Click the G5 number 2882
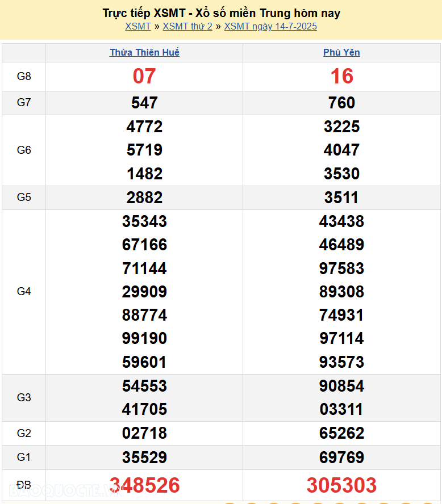The image size is (442, 504). click(x=144, y=198)
